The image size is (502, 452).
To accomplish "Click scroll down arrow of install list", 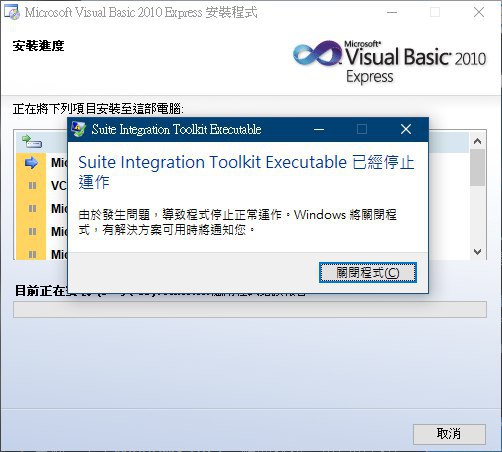I will point(477,252).
